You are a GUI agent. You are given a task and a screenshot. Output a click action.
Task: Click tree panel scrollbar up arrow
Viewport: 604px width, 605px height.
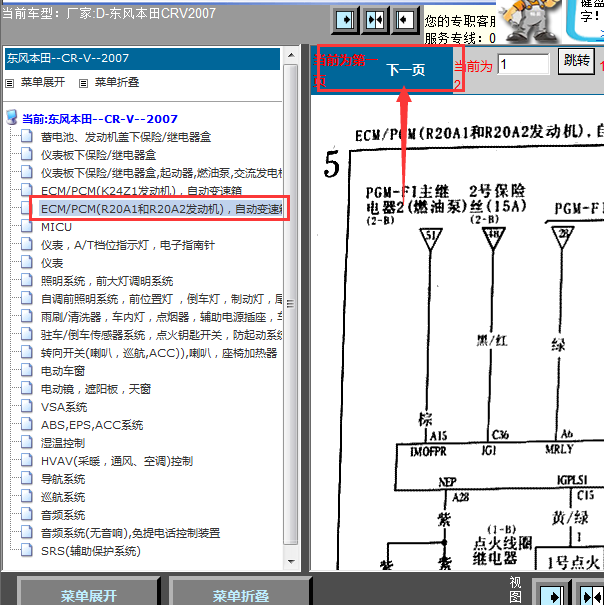pos(291,55)
